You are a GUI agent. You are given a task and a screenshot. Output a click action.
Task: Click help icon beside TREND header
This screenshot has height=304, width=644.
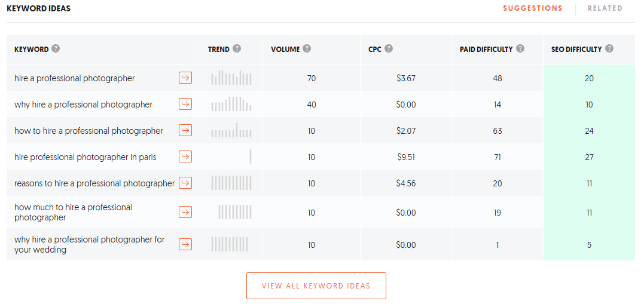point(237,49)
